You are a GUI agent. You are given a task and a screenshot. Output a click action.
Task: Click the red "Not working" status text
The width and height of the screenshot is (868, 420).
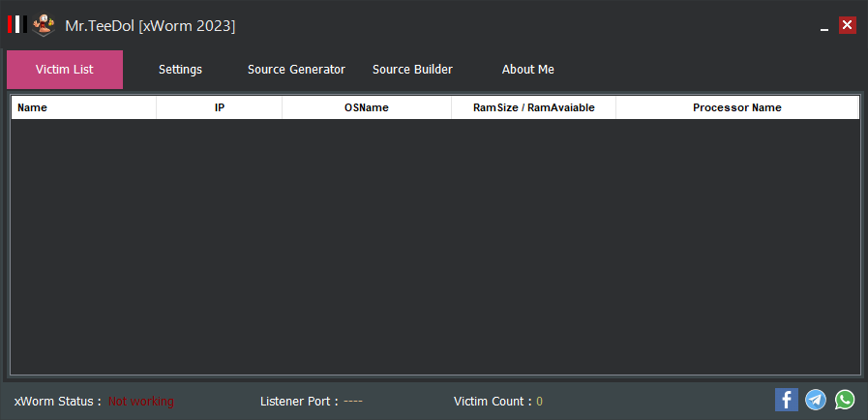point(141,401)
